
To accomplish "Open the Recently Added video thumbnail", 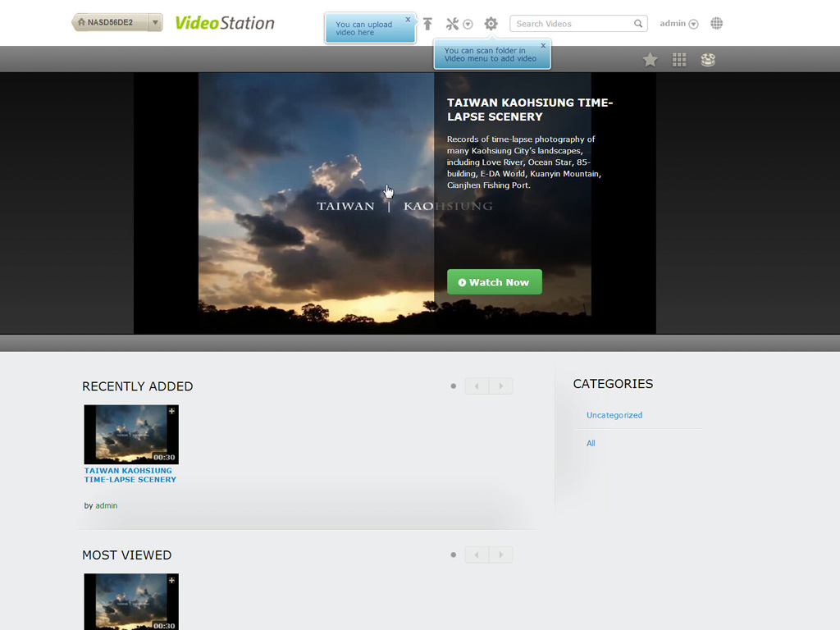I will (x=131, y=435).
